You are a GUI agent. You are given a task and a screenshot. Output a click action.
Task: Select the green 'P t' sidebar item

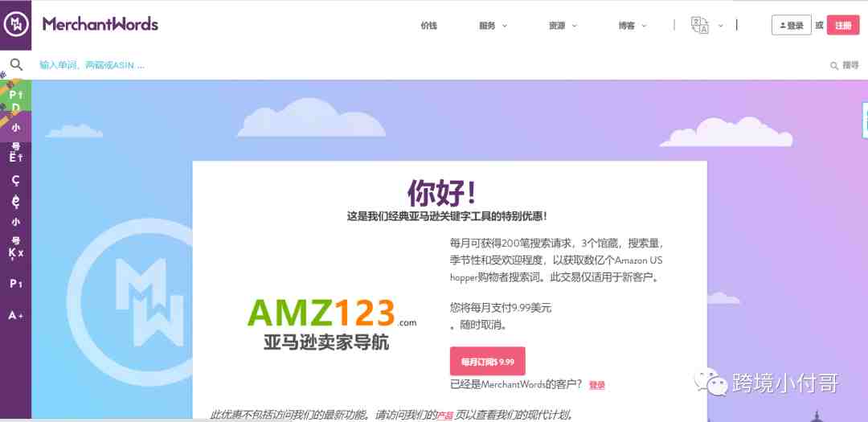pyautogui.click(x=15, y=95)
